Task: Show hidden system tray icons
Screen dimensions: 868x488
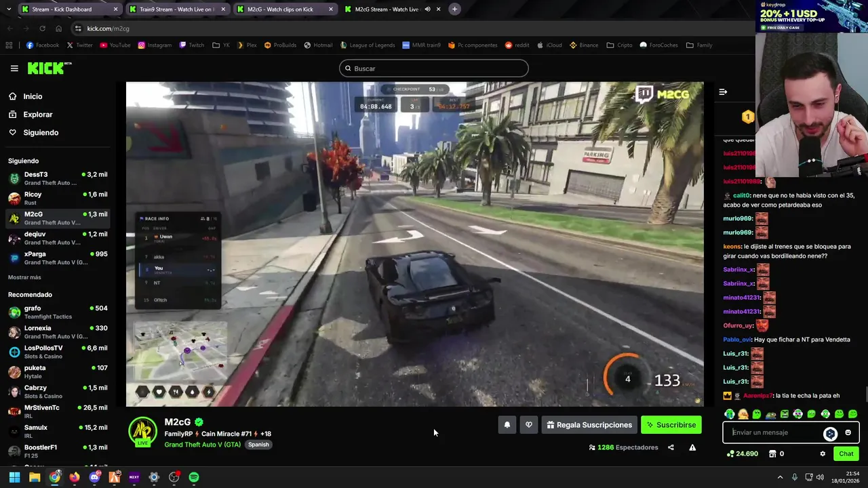Action: pos(780,477)
